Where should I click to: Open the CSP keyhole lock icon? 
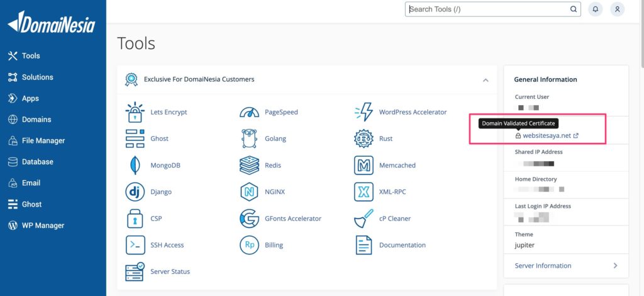click(135, 219)
